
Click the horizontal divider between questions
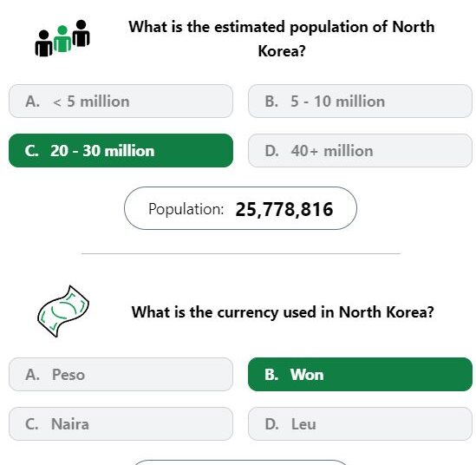coord(241,253)
